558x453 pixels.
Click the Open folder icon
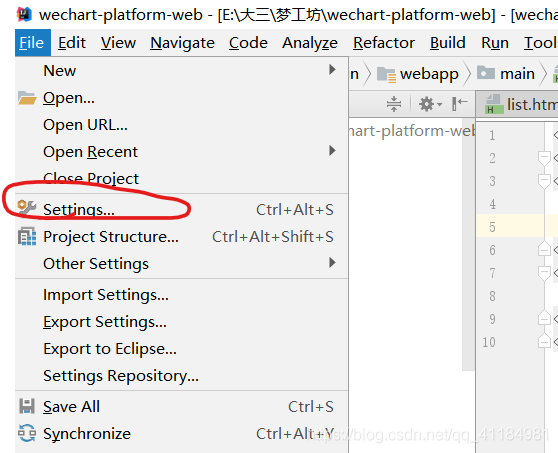point(27,98)
